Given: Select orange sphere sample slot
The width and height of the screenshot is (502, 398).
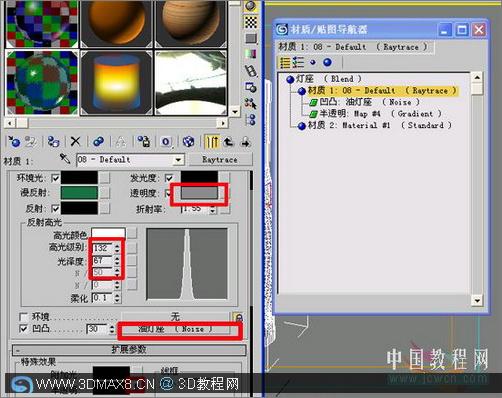Looking at the screenshot, I should tap(116, 23).
